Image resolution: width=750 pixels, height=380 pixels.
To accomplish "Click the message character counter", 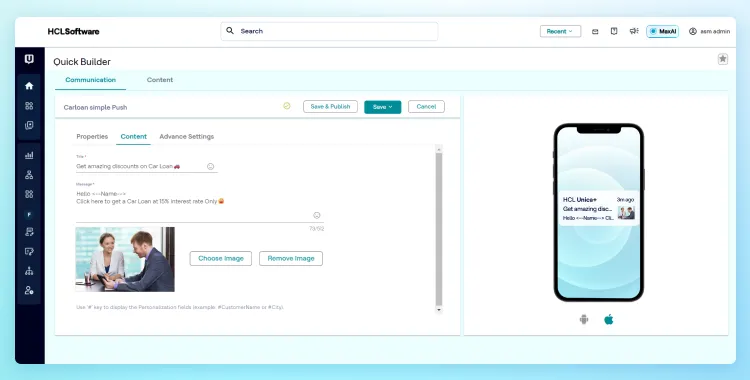I will 317,229.
